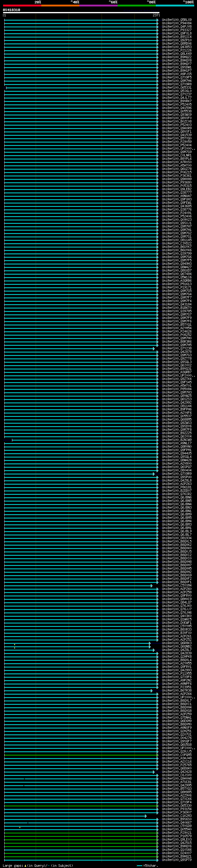The height and width of the screenshot is (868, 197).
Task: Select hit UniRef100_O04276
Action: click(x=176, y=738)
